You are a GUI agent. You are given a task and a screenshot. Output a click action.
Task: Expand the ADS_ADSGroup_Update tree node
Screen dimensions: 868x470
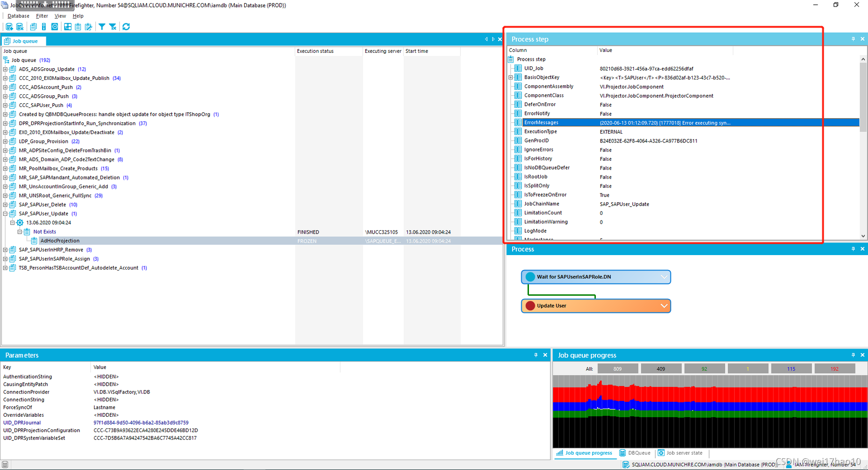click(5, 69)
